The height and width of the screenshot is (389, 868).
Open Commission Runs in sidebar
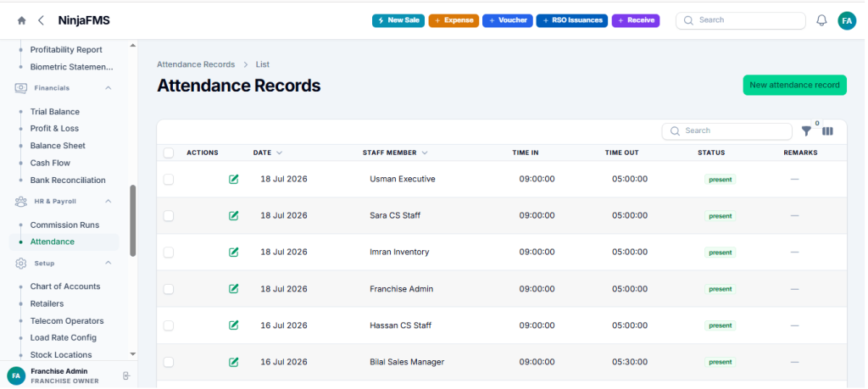[64, 225]
